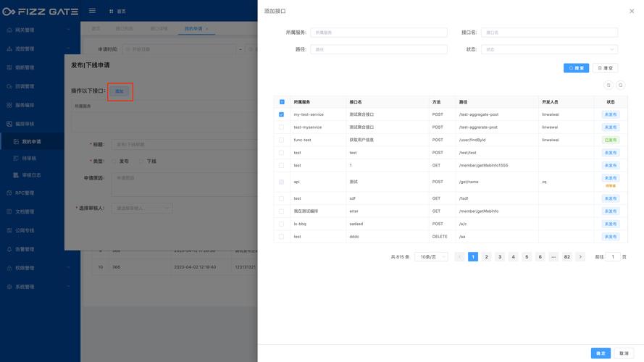Image resolution: width=644 pixels, height=362 pixels.
Task: Uncheck the my-test-service row checkbox
Action: pos(282,114)
